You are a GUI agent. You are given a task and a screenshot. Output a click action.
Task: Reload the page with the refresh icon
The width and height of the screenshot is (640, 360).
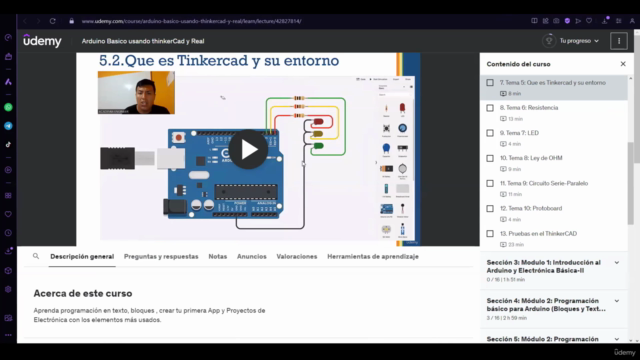pyautogui.click(x=53, y=21)
